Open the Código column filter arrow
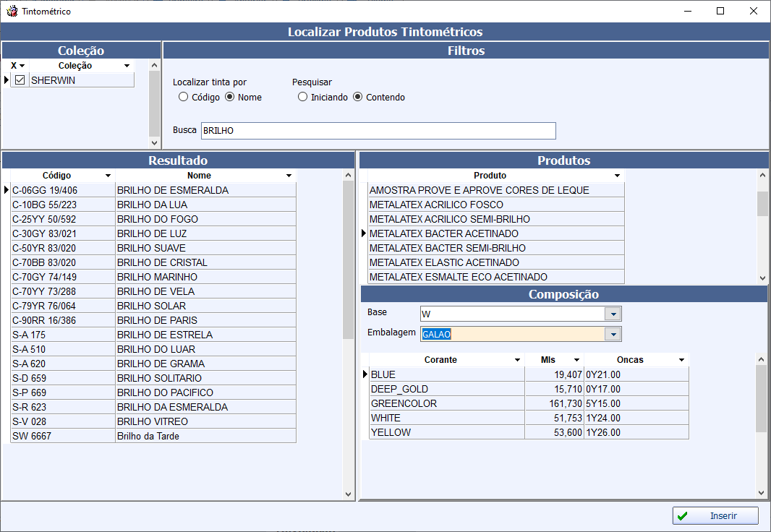Viewport: 771px width, 532px height. [x=108, y=176]
